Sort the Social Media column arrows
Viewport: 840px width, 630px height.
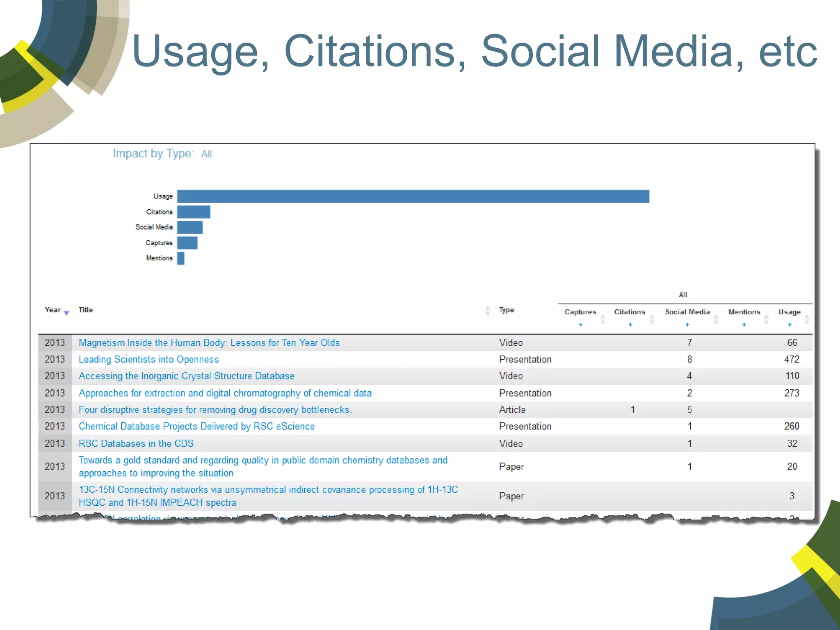click(716, 319)
